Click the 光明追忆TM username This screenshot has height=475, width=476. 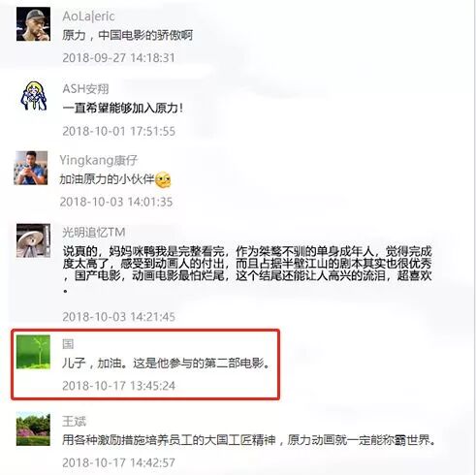94,232
